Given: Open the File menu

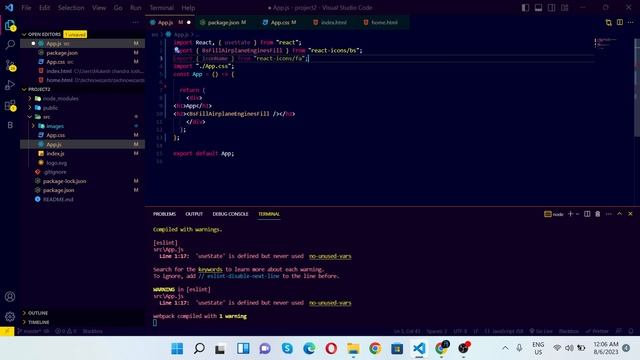Looking at the screenshot, I should 26,8.
